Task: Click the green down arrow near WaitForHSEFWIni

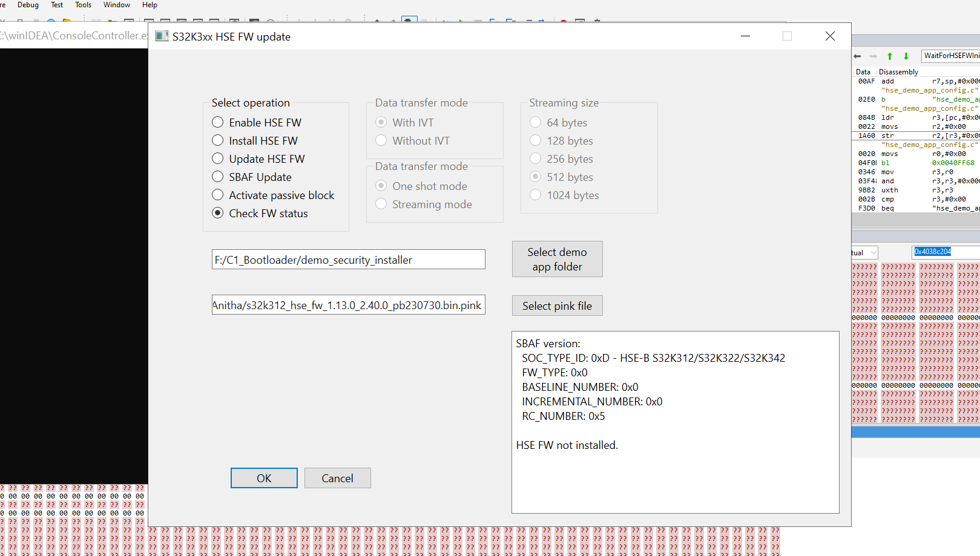Action: (x=906, y=56)
